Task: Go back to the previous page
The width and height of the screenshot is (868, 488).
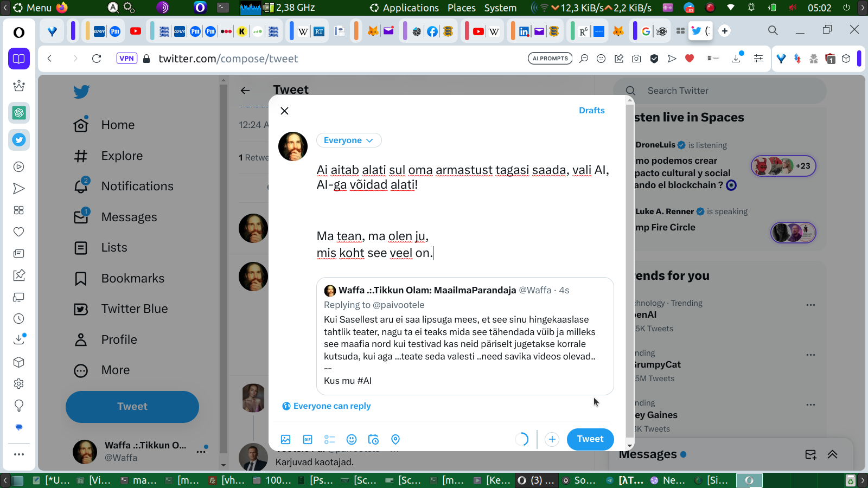Action: 49,59
